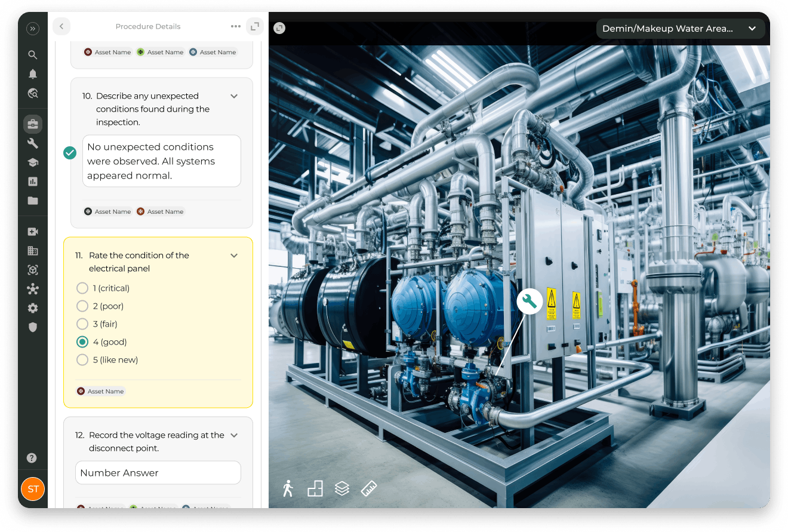Select the 1 (critical) rating

coord(82,288)
